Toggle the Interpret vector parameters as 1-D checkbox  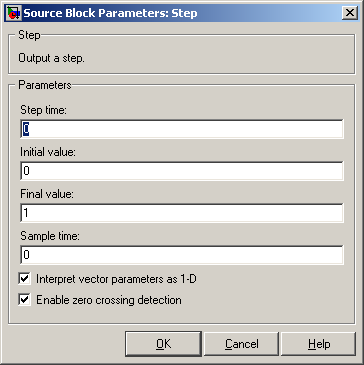(x=25, y=279)
